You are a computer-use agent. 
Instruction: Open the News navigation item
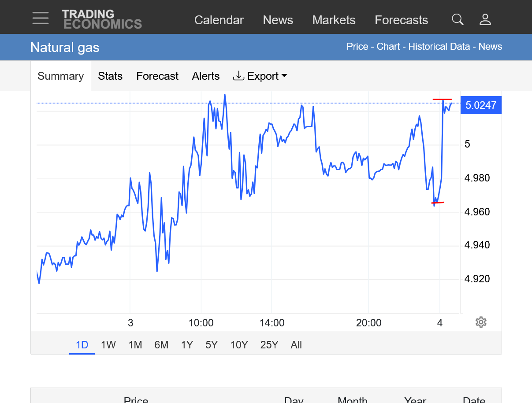[x=278, y=20]
